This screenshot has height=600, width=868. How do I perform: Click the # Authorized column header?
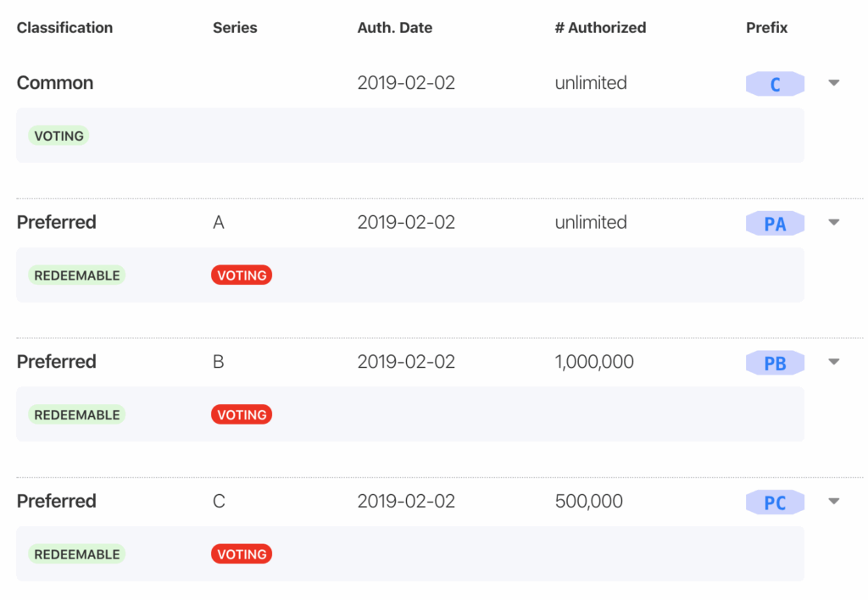(600, 28)
